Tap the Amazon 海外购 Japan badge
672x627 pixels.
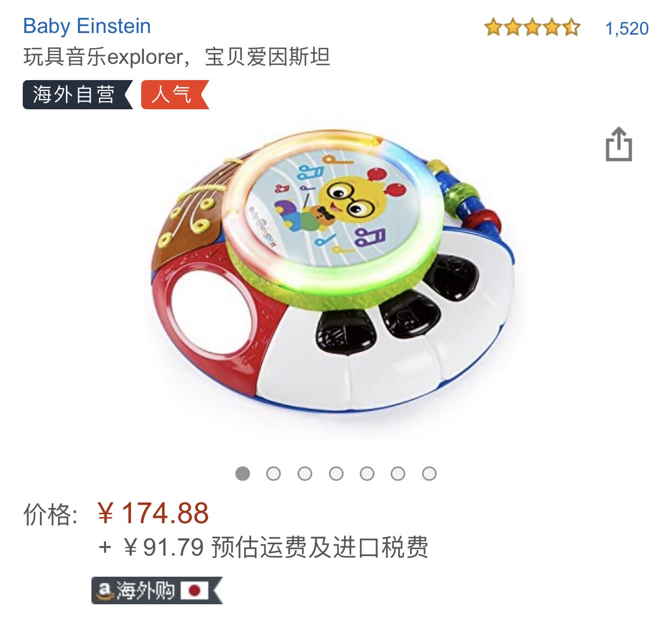pos(157,590)
